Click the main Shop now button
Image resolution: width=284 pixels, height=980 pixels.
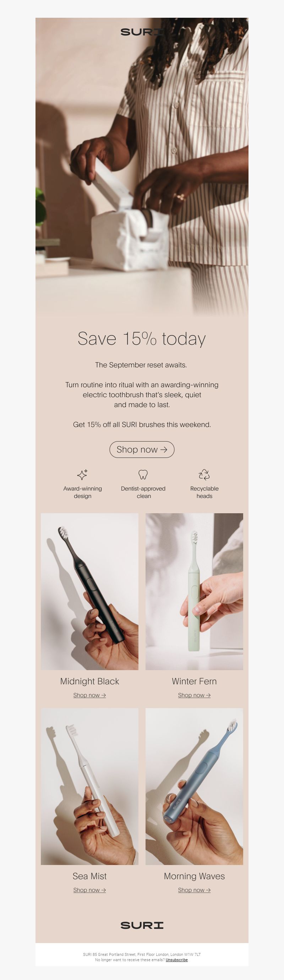pyautogui.click(x=142, y=450)
